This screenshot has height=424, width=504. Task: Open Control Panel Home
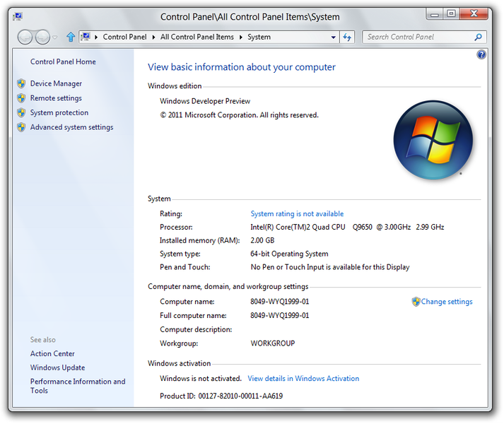63,62
